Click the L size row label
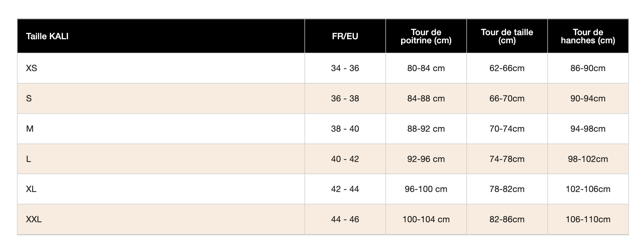This screenshot has width=644, height=252. point(29,159)
